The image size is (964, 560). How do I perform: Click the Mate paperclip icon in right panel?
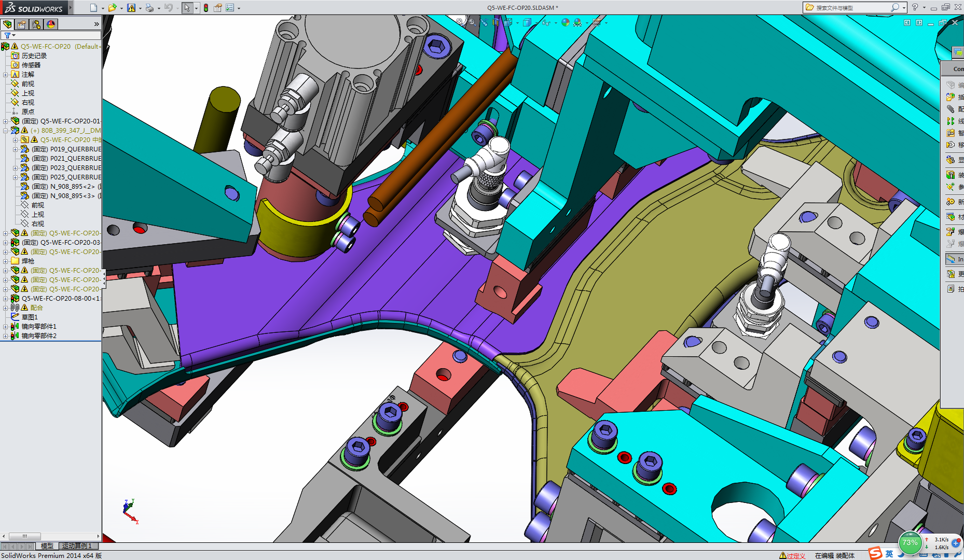coord(951,109)
